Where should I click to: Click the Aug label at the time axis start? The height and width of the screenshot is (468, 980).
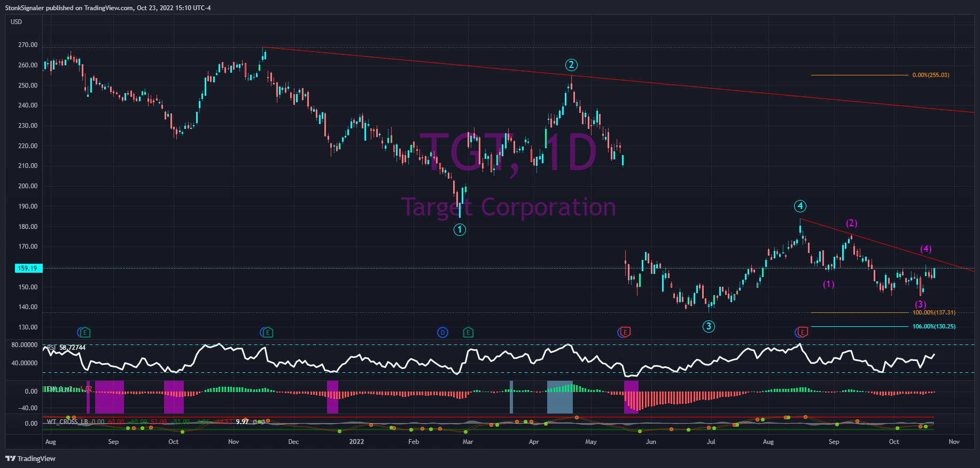click(x=51, y=442)
